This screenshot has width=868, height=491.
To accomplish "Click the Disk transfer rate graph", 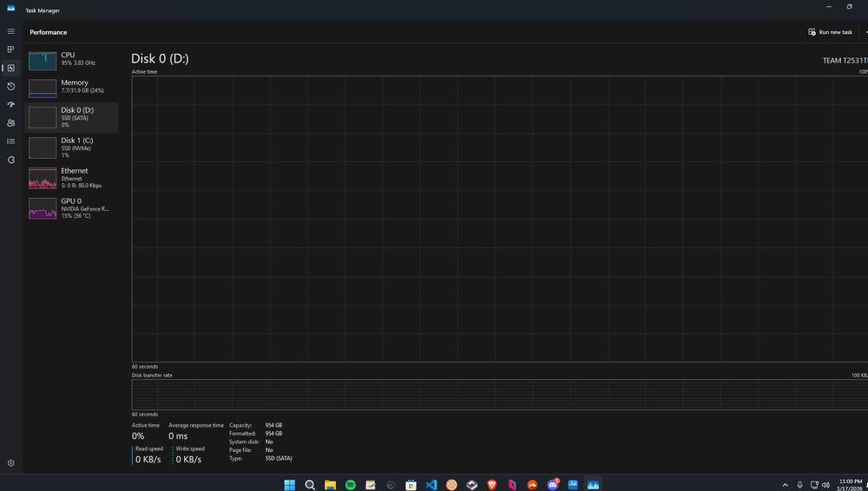I will [x=500, y=394].
